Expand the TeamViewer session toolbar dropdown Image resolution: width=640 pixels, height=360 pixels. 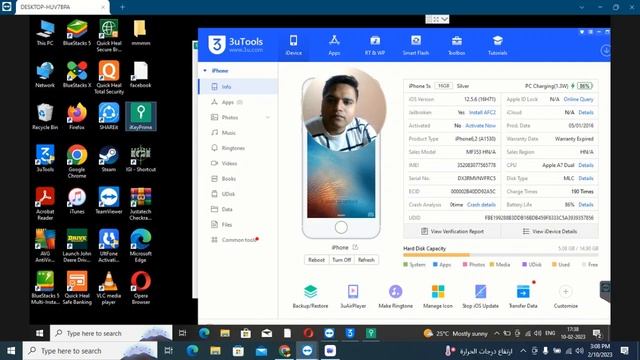(444, 19)
